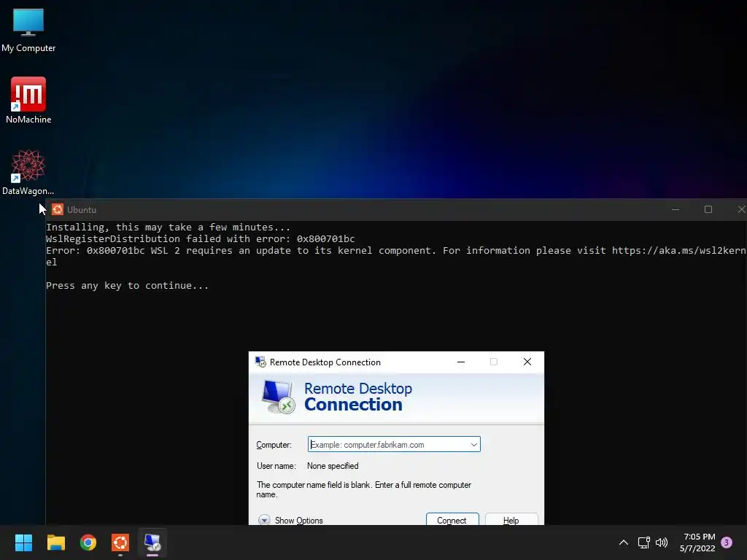The height and width of the screenshot is (560, 747).
Task: Close the Remote Desktop Connection dialog
Action: 527,362
